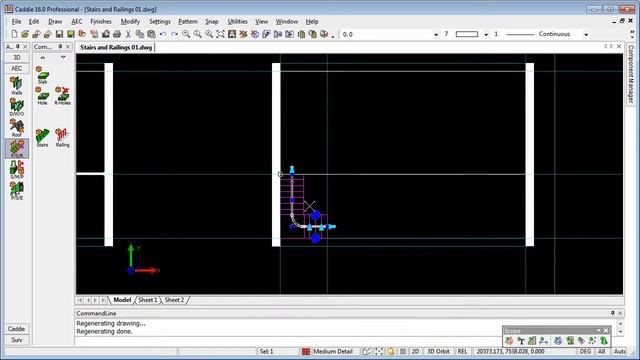Click the Paste toolbar icon

[x=151, y=34]
